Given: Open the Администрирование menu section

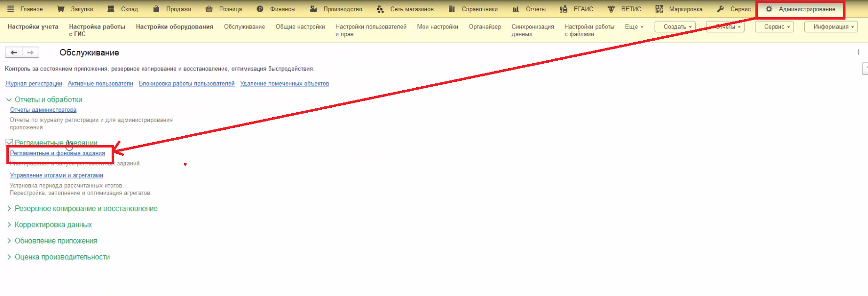Looking at the screenshot, I should [801, 9].
